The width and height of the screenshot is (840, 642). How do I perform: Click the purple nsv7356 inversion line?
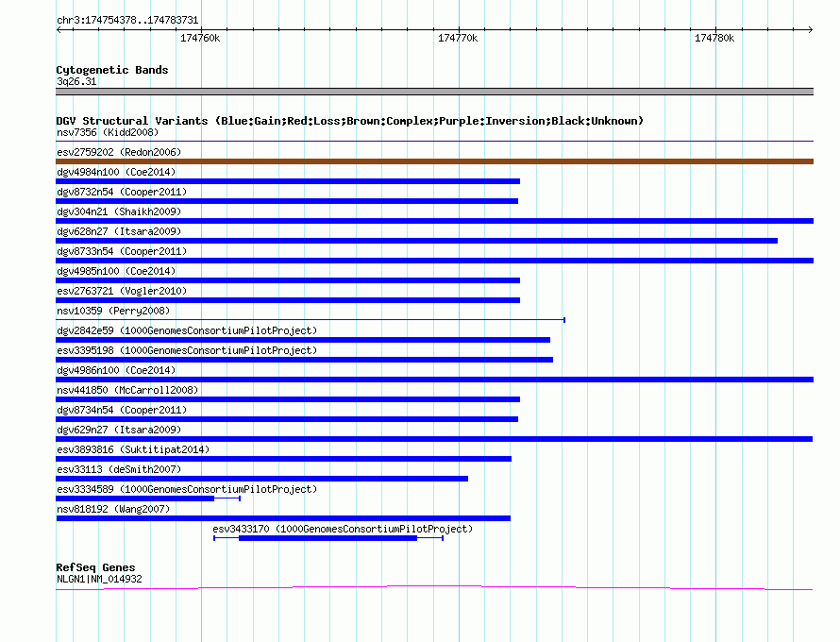(434, 142)
